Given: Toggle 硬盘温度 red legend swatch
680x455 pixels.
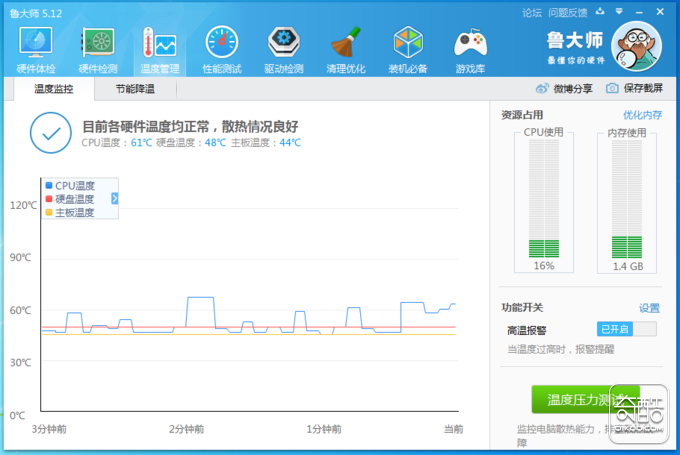Looking at the screenshot, I should coord(49,199).
